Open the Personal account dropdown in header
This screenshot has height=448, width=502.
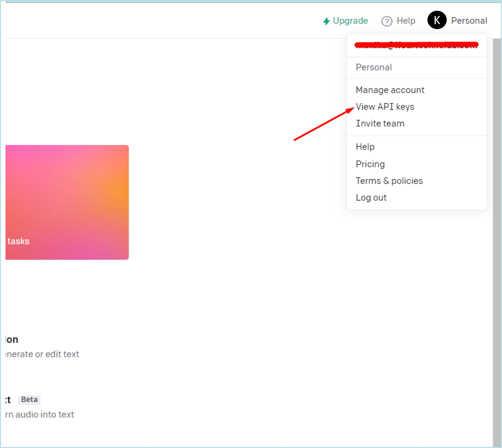coord(469,21)
